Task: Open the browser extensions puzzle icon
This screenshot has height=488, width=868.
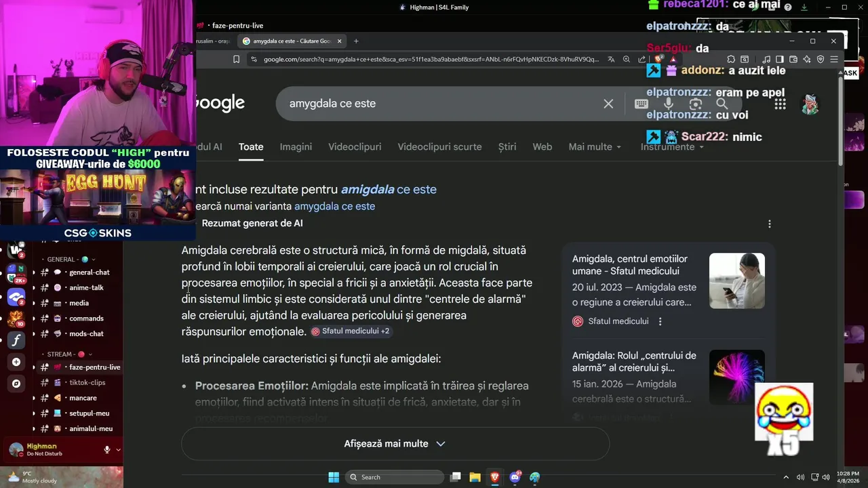Action: (731, 59)
